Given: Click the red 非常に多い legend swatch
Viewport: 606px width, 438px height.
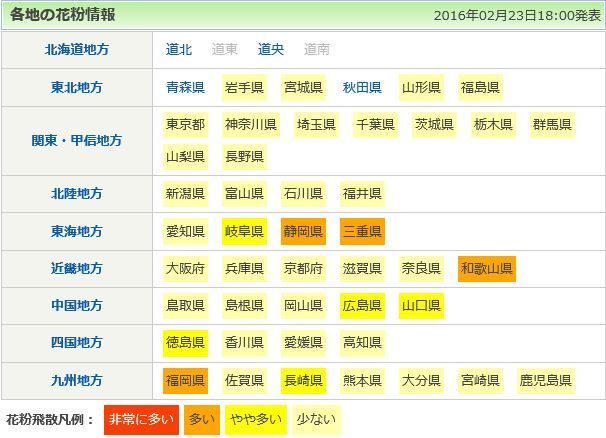Looking at the screenshot, I should pyautogui.click(x=140, y=419).
